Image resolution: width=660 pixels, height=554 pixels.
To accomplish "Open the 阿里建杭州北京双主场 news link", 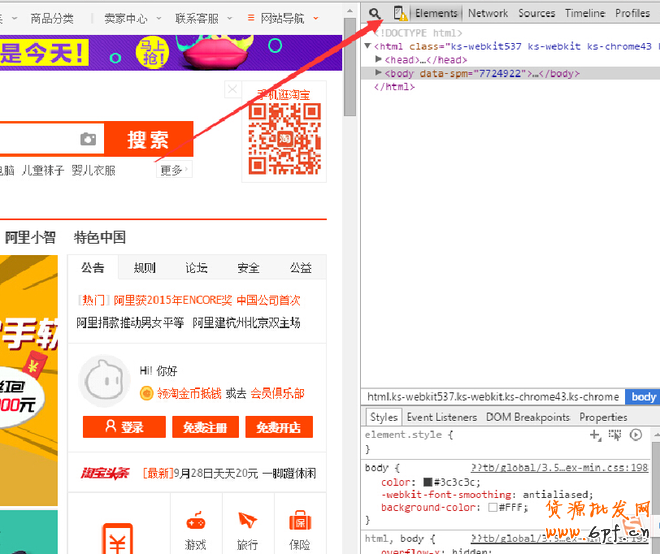I will pyautogui.click(x=246, y=323).
